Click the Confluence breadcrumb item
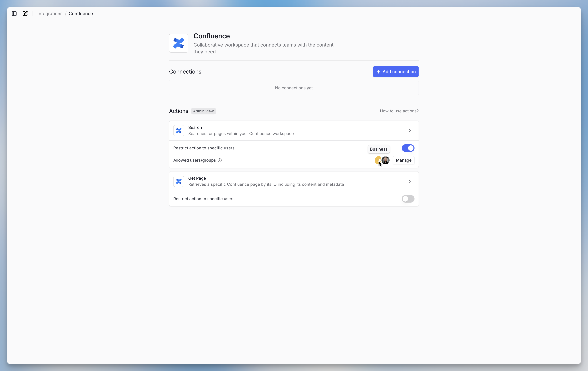588x371 pixels. click(81, 14)
